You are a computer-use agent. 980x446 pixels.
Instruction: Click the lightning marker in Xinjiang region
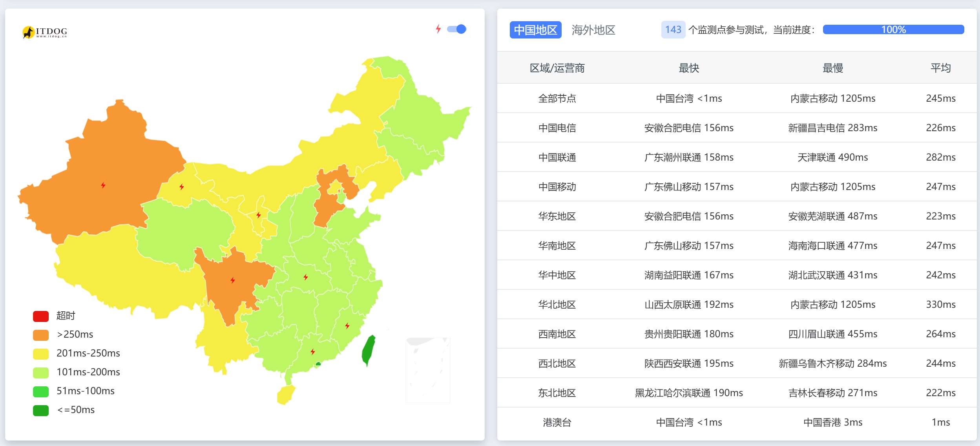coord(103,185)
